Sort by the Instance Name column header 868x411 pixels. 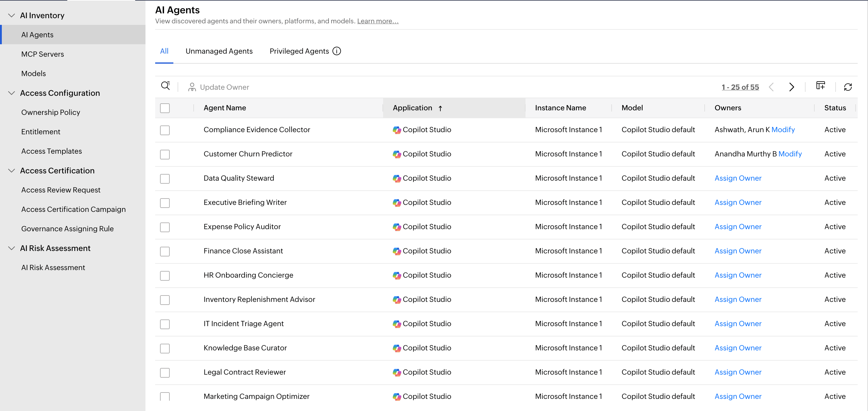pyautogui.click(x=560, y=108)
